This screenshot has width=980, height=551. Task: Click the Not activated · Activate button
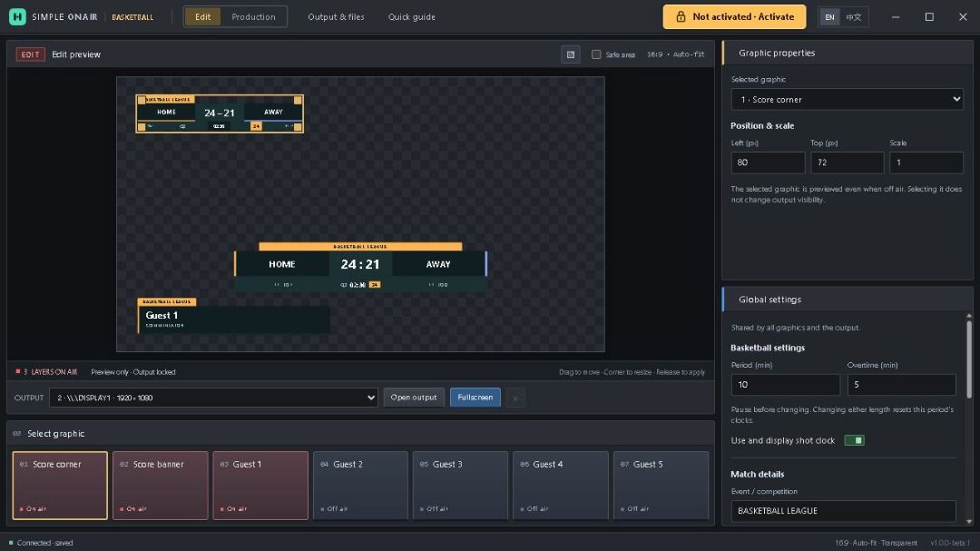[734, 17]
